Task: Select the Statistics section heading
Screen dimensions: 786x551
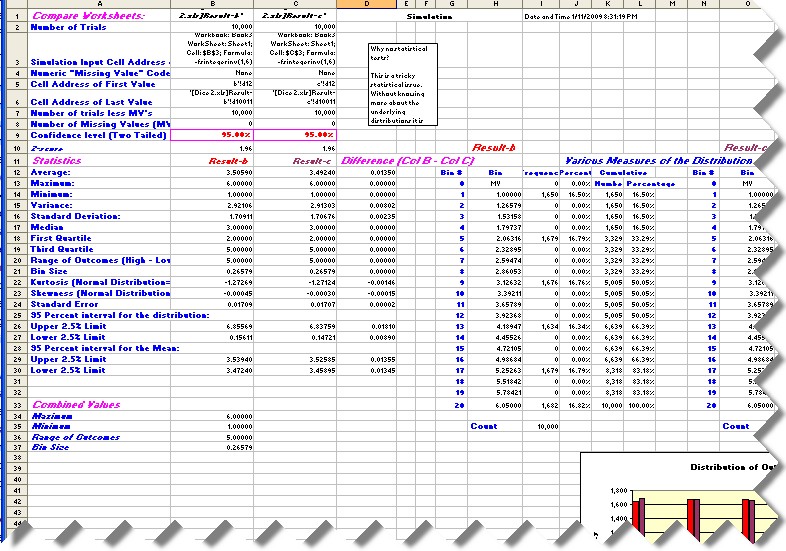Action: [57, 161]
